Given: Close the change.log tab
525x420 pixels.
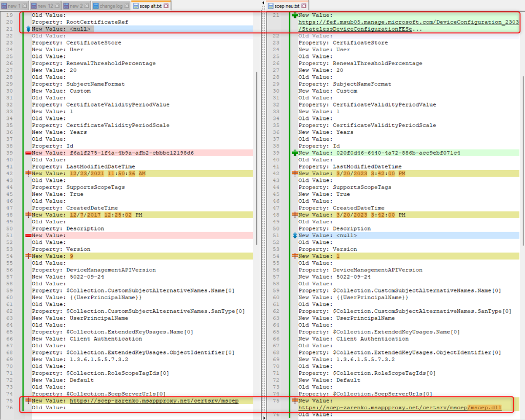Looking at the screenshot, I should point(127,6).
